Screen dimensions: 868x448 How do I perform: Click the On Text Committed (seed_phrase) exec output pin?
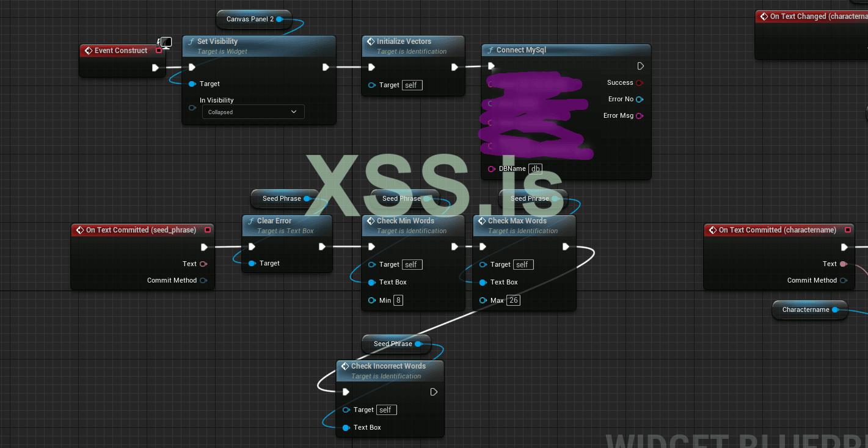204,247
